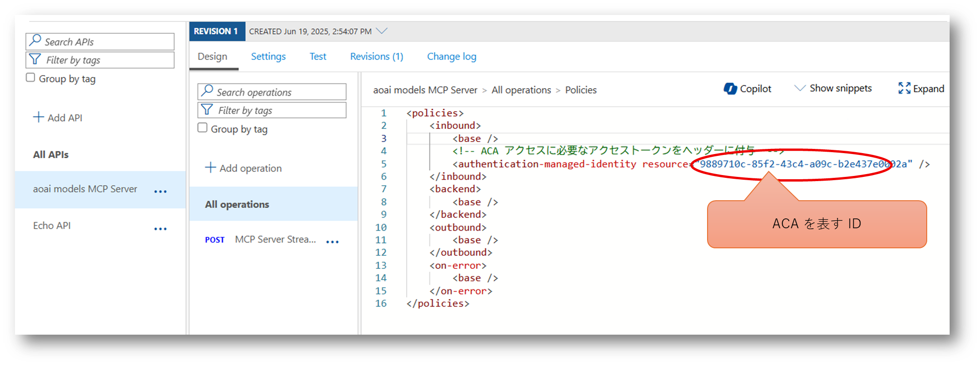Click the <inbound> opening tag on line 2
This screenshot has width=980, height=365.
[x=455, y=126]
